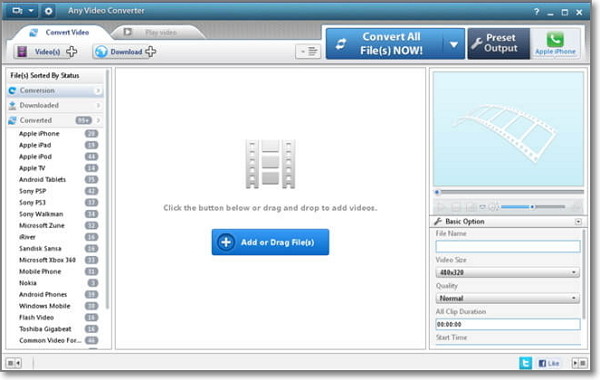Select Apple TV in the sidebar list
This screenshot has width=600, height=380.
tap(32, 168)
